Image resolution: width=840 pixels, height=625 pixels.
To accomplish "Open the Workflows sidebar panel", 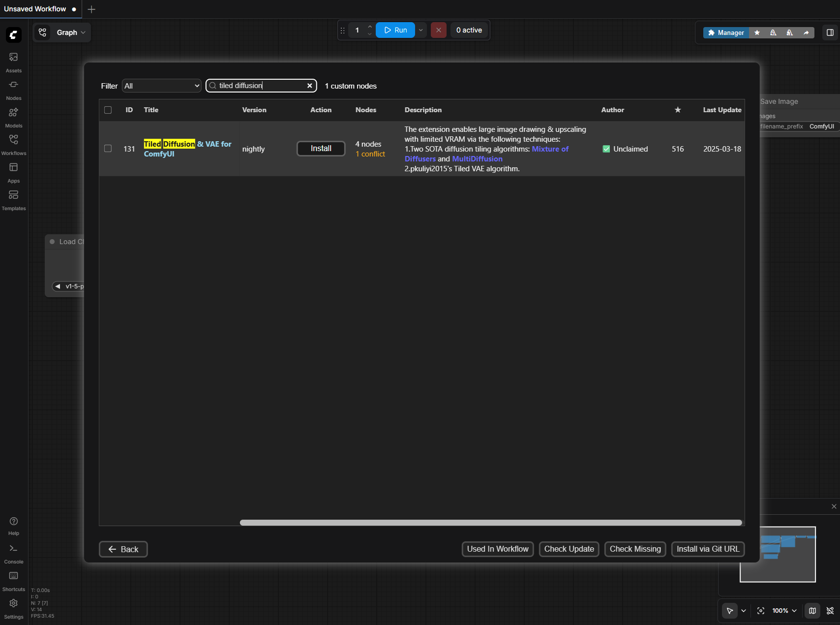I will coord(13,144).
